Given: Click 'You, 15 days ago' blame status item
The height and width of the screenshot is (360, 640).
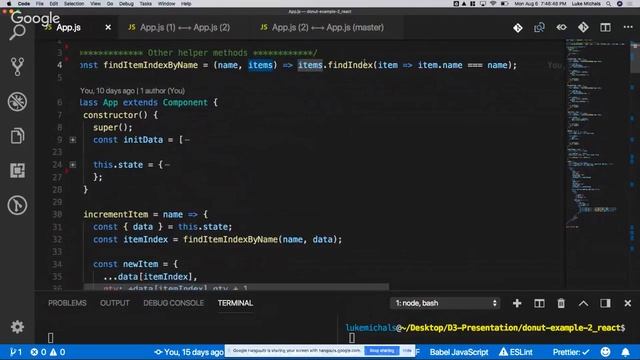Looking at the screenshot, I should click(189, 352).
